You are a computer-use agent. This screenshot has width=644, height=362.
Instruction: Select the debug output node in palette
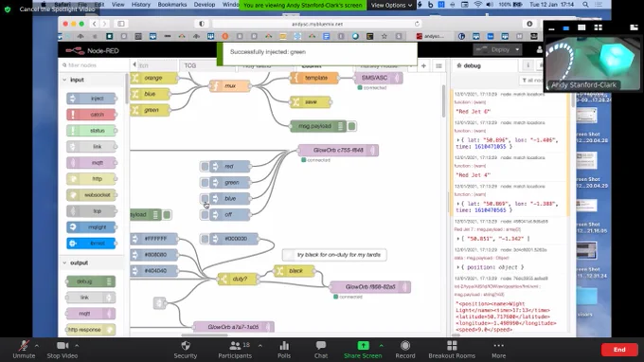coord(90,281)
